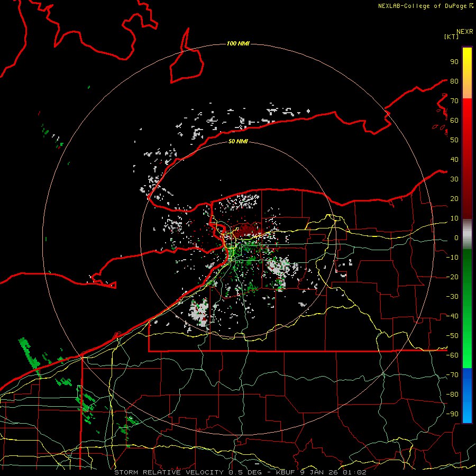
Task: Click the NEXLAB-College of DuPage title text
Action: 422,6
